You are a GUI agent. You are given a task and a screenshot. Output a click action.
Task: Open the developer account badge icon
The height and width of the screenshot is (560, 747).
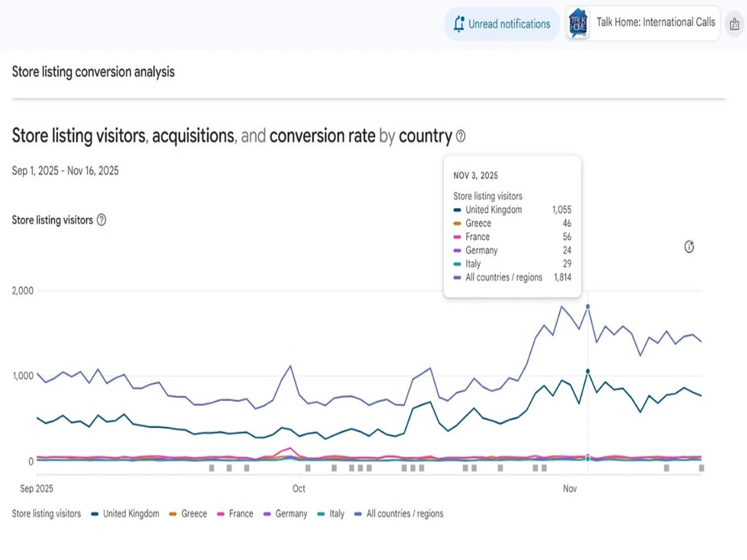pyautogui.click(x=734, y=24)
